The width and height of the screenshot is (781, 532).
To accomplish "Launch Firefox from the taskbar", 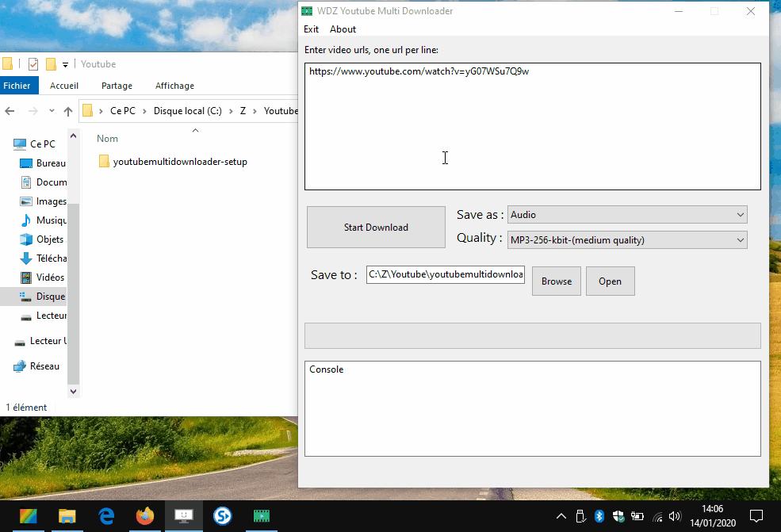I will pos(145,516).
